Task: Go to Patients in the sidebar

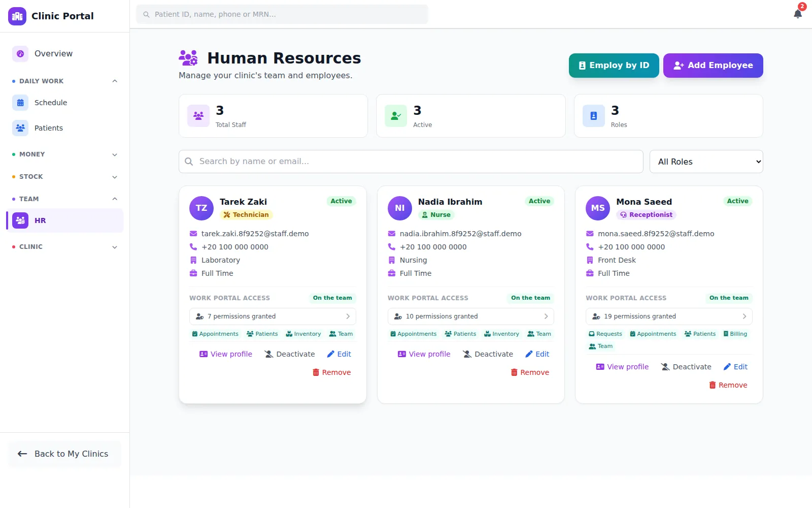Action: 65,128
